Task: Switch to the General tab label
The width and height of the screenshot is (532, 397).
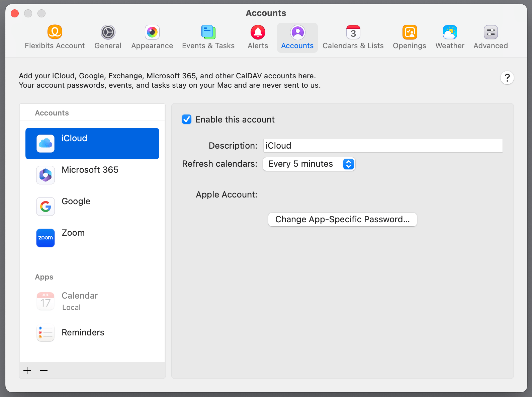Action: (108, 46)
